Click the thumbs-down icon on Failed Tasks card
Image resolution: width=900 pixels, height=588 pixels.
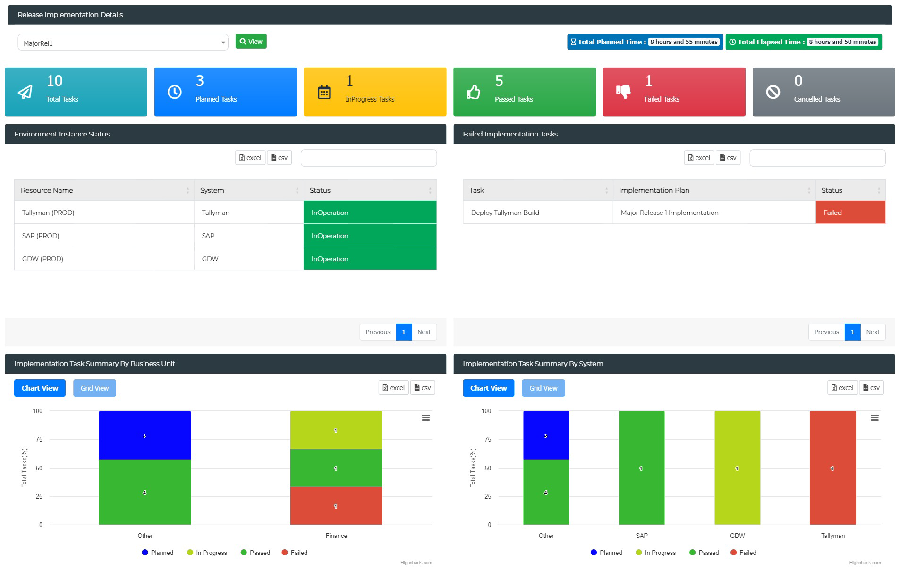[623, 92]
